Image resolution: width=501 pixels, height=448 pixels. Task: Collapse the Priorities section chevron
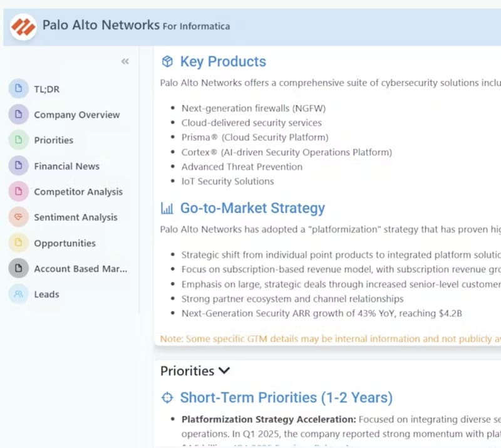click(x=224, y=371)
